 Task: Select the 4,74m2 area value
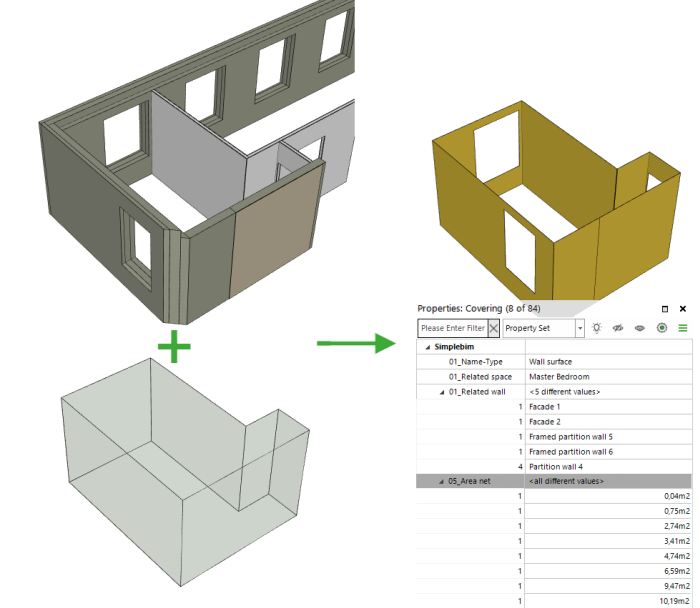(677, 556)
